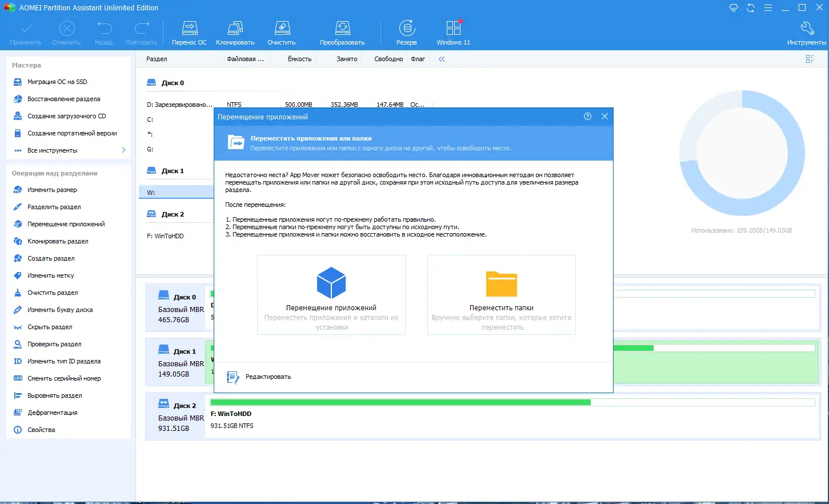Open Свойства in the sidebar
Viewport: 829px width, 504px height.
[x=41, y=430]
